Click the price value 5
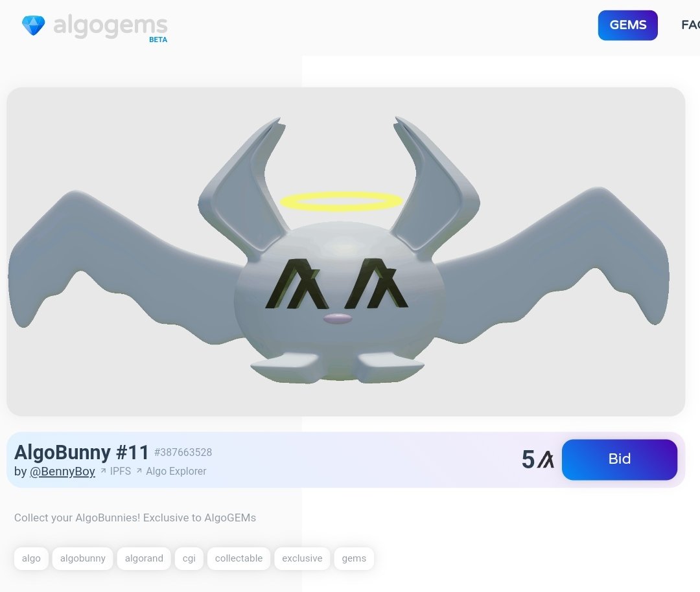 pos(528,459)
